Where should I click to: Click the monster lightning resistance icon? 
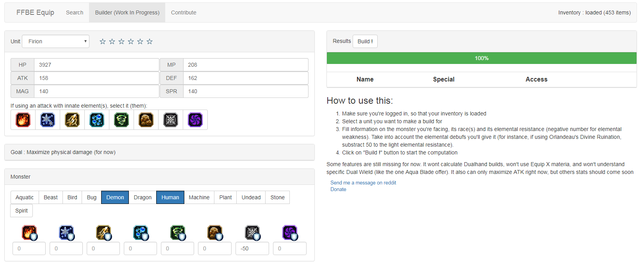(x=103, y=233)
